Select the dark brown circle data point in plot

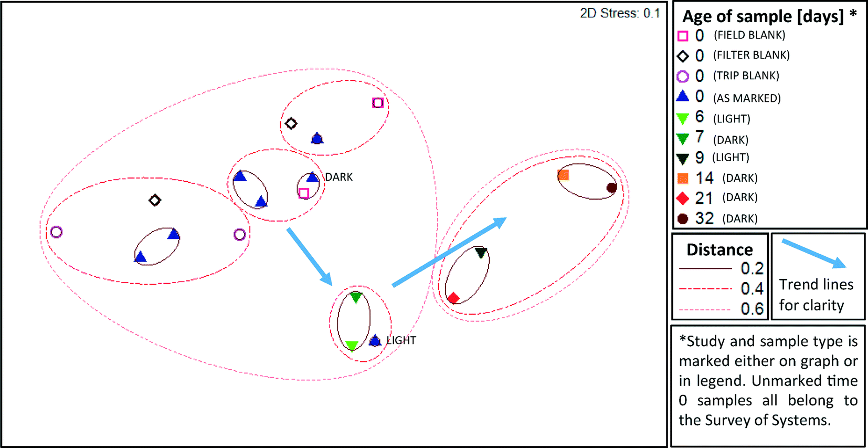pos(611,187)
